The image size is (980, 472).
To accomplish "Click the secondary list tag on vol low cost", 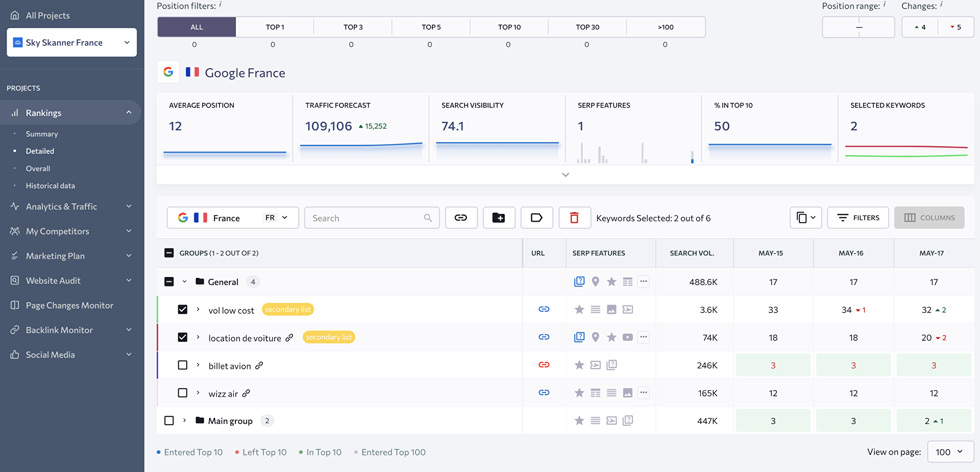I will point(288,309).
